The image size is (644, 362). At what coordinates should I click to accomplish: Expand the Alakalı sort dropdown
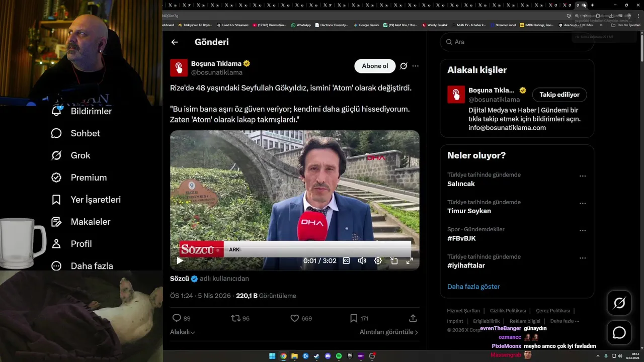183,332
